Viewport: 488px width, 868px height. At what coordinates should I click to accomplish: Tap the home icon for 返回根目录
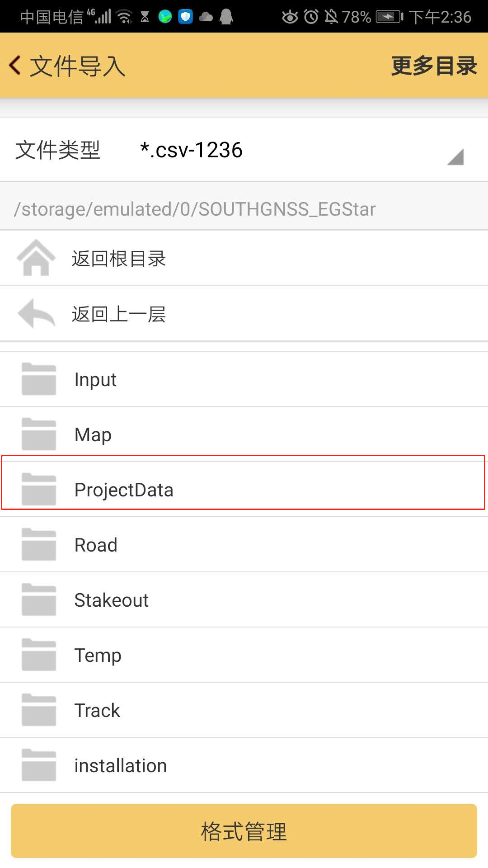coord(36,258)
